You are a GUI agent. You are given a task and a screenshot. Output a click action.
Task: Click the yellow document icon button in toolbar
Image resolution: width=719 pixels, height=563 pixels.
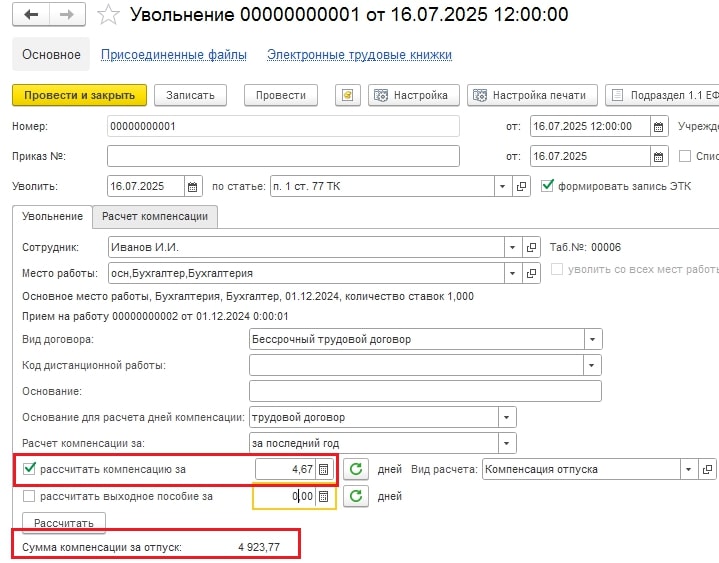[348, 95]
